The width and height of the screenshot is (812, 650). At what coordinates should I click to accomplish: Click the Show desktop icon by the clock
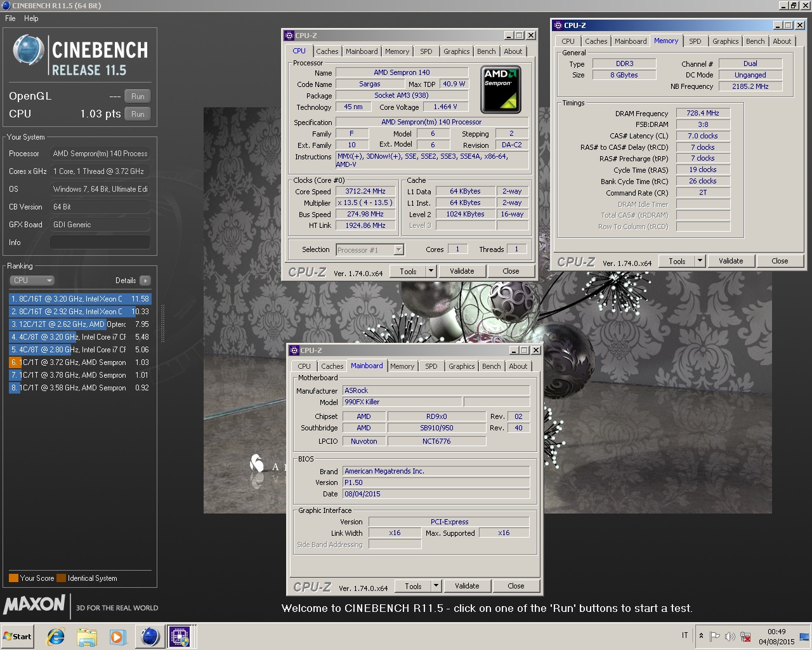[804, 636]
